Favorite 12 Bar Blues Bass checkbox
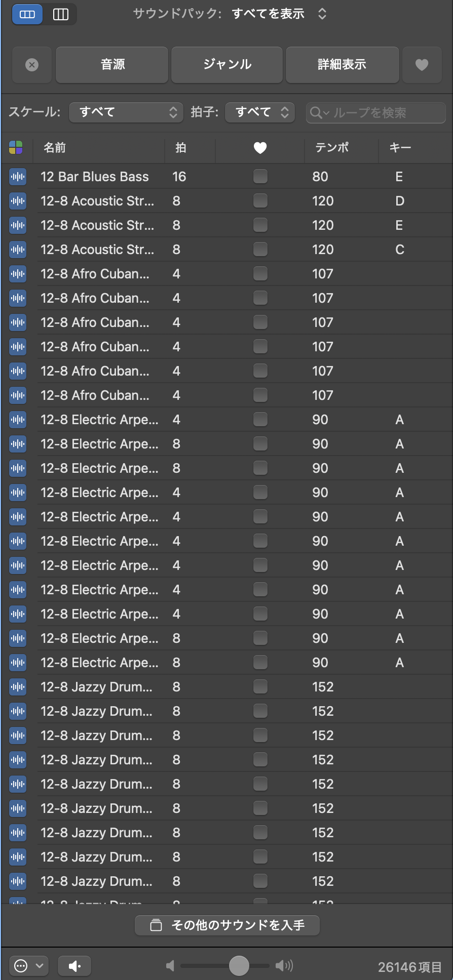This screenshot has height=980, width=453. pyautogui.click(x=260, y=177)
